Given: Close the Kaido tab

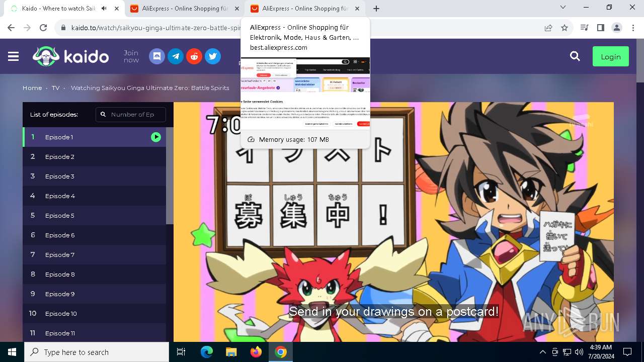Looking at the screenshot, I should (x=117, y=9).
